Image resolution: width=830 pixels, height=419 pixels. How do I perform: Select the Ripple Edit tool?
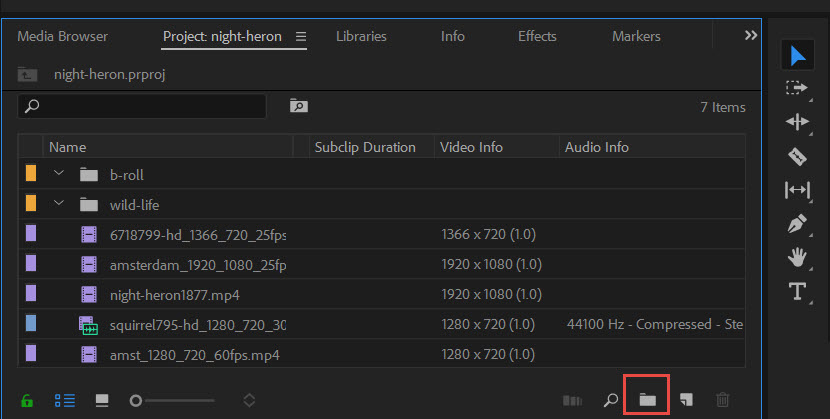click(797, 122)
